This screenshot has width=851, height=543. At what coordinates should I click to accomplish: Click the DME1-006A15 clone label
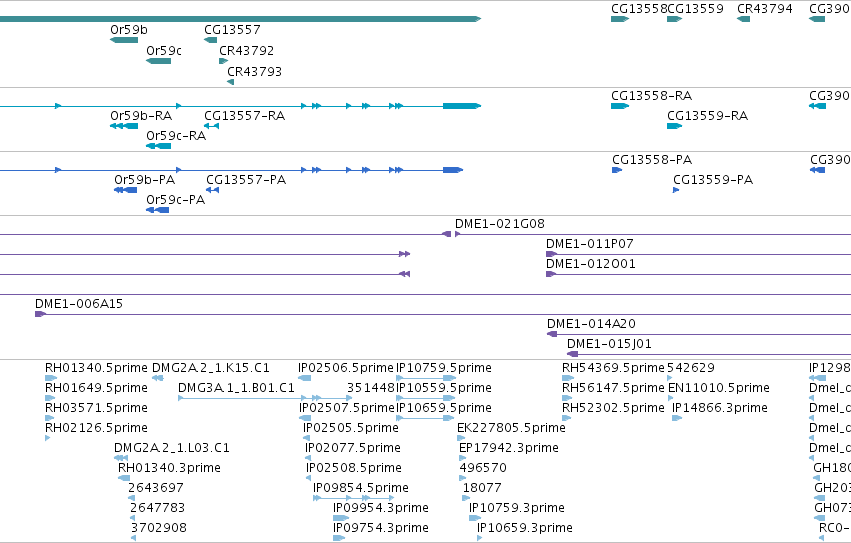pos(79,304)
